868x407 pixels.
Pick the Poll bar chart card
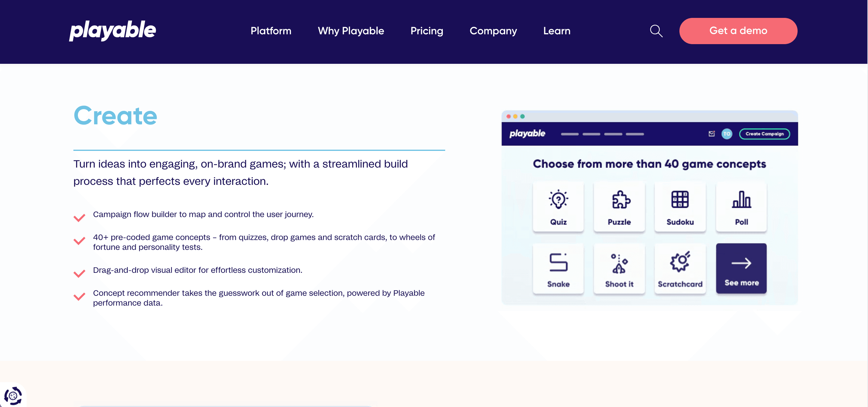741,207
